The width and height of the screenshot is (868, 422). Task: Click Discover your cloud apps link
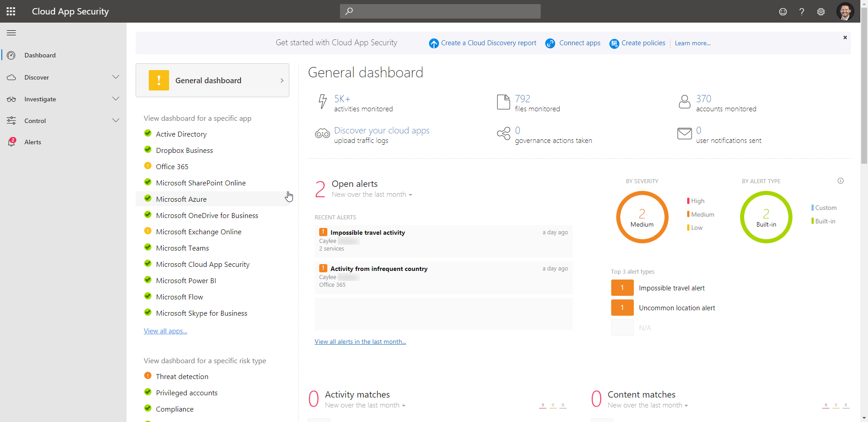(382, 130)
